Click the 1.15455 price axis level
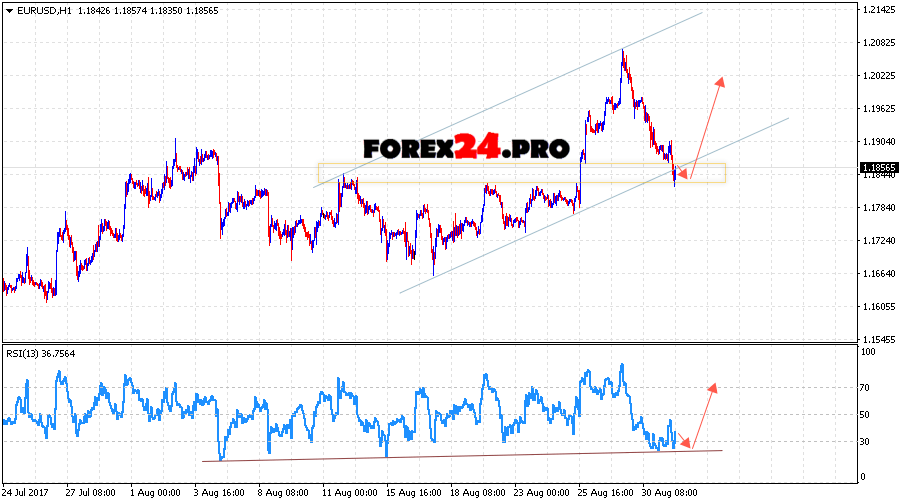This screenshot has height=504, width=900. click(x=876, y=340)
